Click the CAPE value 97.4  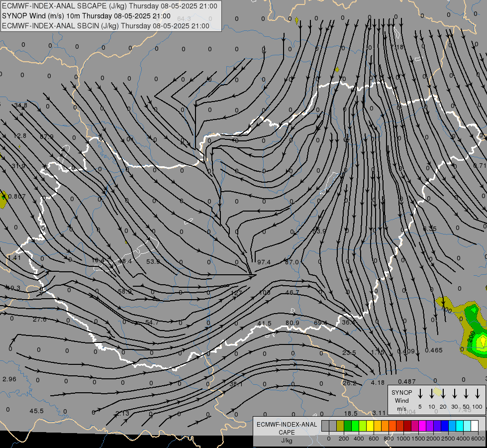tap(264, 262)
